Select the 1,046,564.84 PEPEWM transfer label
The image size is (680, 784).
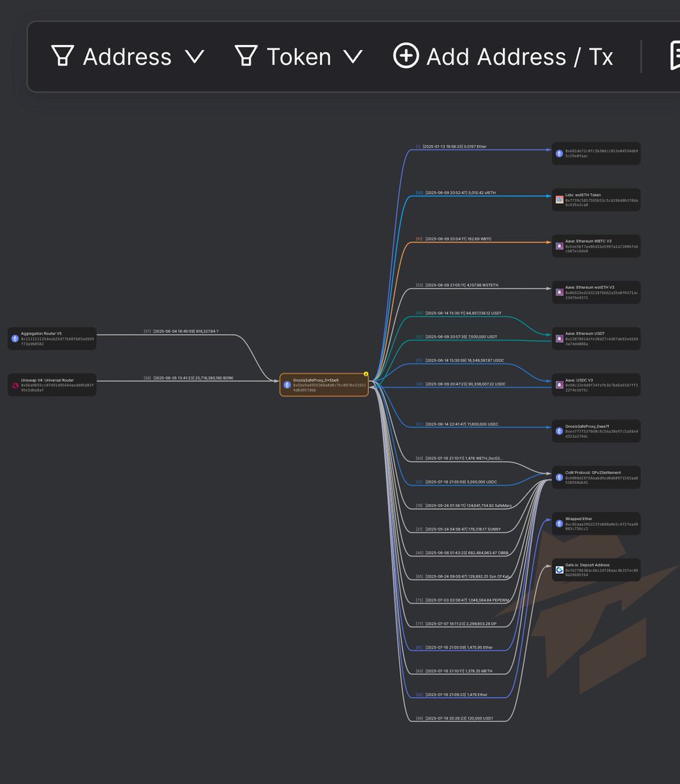(x=462, y=600)
